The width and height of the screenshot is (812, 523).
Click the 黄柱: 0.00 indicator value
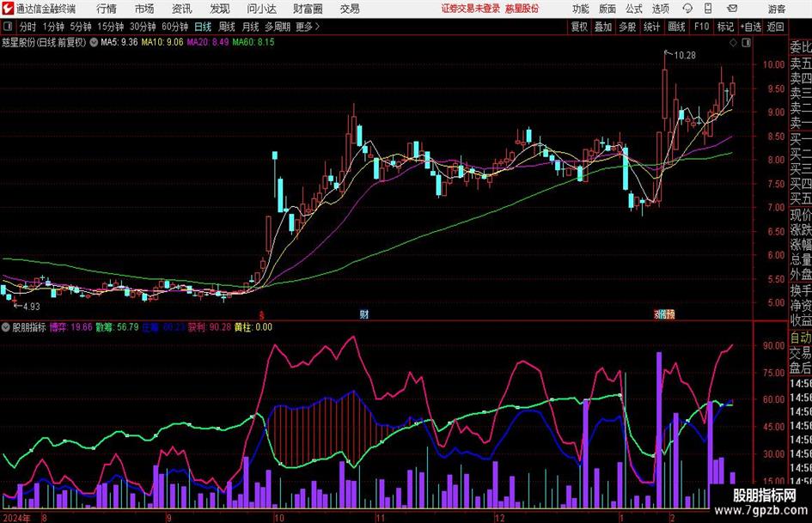(253, 327)
